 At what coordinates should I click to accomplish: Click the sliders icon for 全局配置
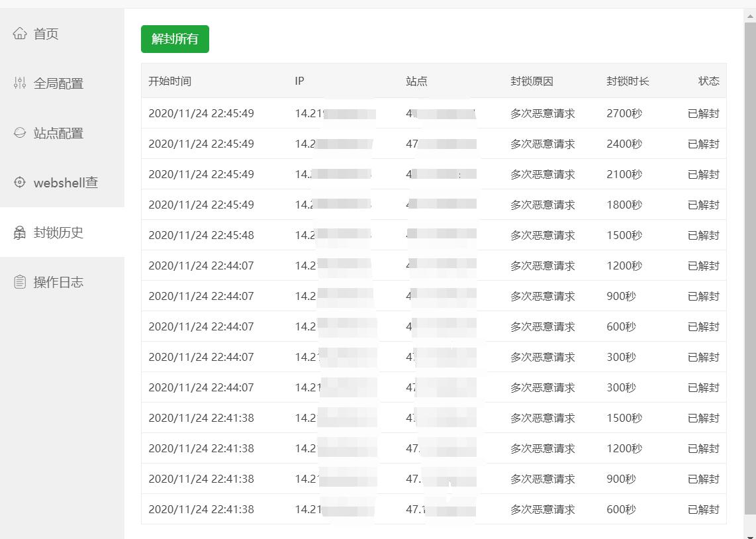click(20, 83)
